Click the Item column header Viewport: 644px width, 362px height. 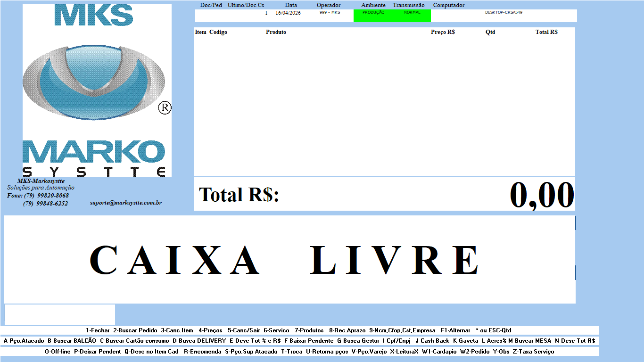point(201,32)
